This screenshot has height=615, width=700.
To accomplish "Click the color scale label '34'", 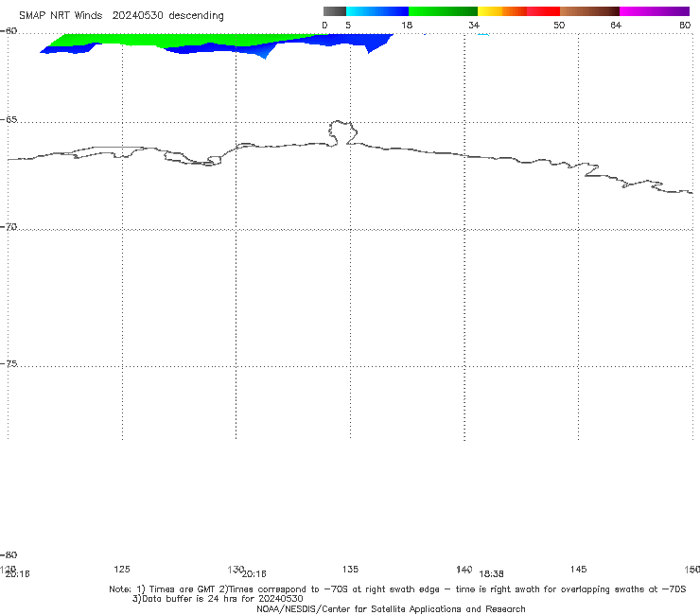I will click(474, 25).
